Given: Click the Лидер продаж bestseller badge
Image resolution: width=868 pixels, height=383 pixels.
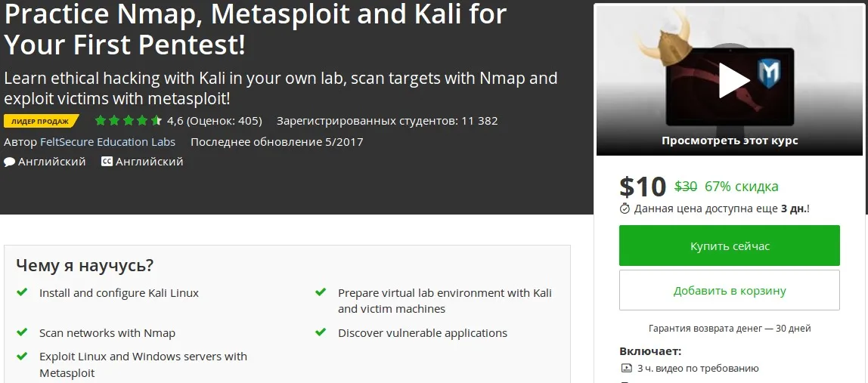Looking at the screenshot, I should pos(41,121).
